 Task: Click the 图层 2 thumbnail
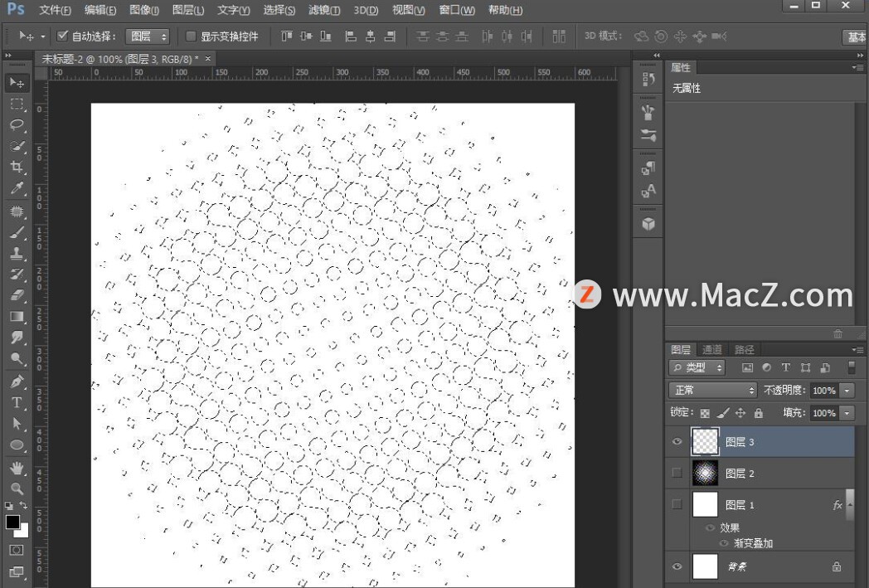click(705, 473)
